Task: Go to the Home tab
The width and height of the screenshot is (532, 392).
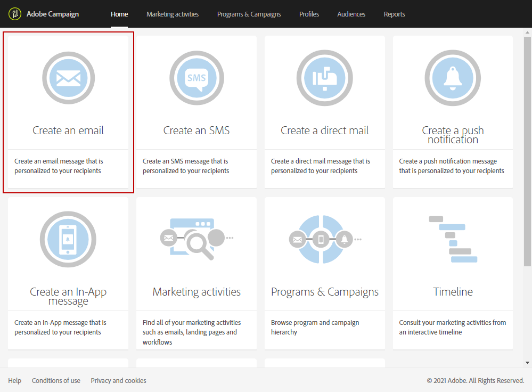Action: (x=119, y=14)
